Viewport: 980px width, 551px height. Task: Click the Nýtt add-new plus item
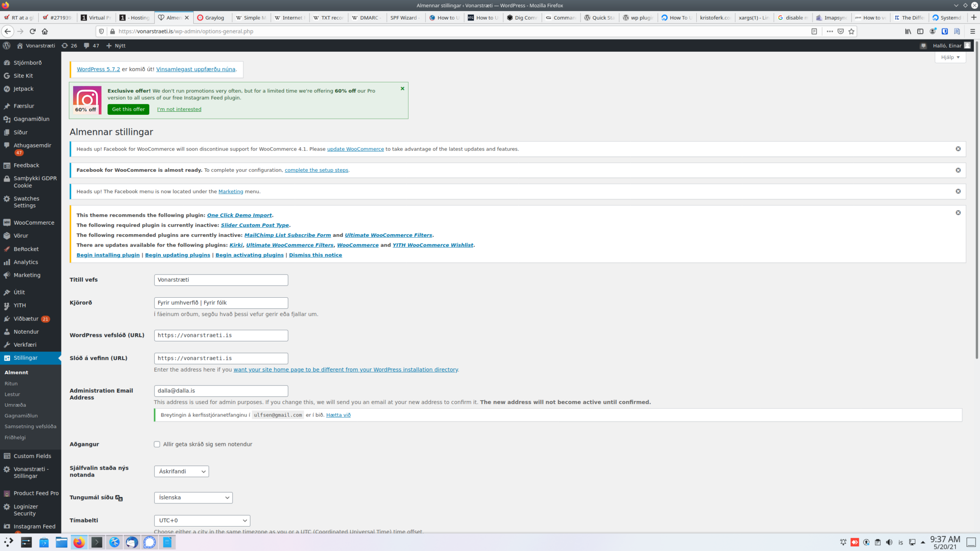pos(116,45)
